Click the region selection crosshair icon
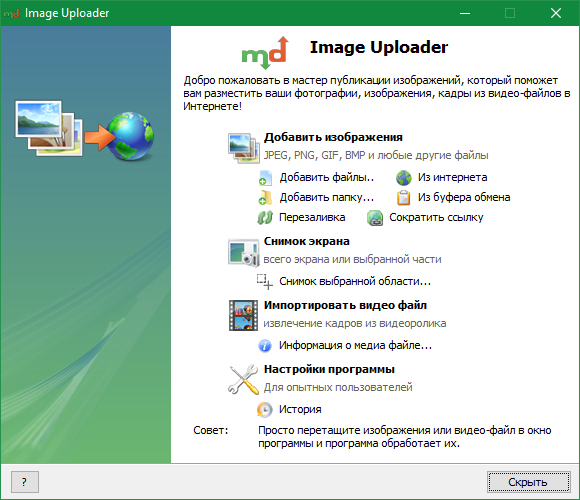 265,281
